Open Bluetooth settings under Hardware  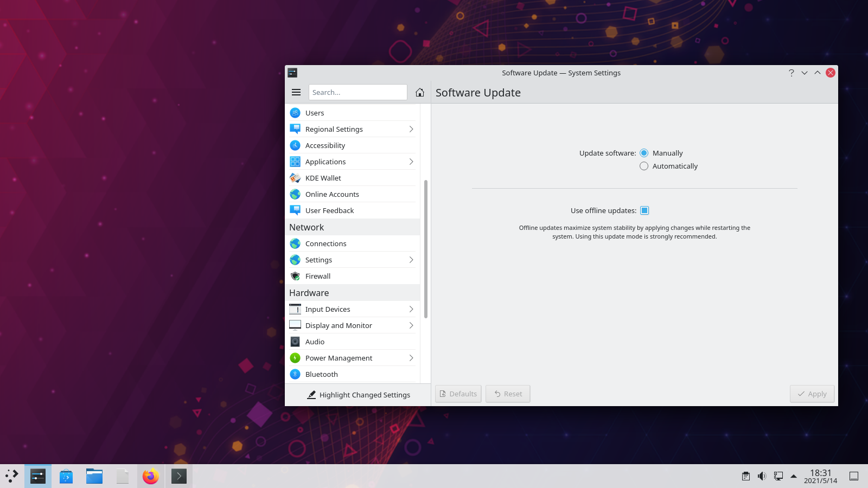(x=321, y=374)
